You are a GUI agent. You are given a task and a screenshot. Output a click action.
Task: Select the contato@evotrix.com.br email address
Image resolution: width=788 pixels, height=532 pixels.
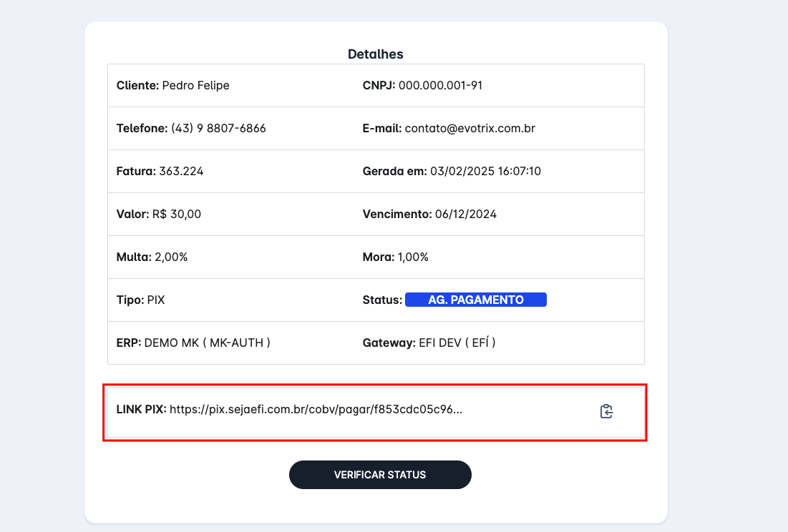pos(470,129)
